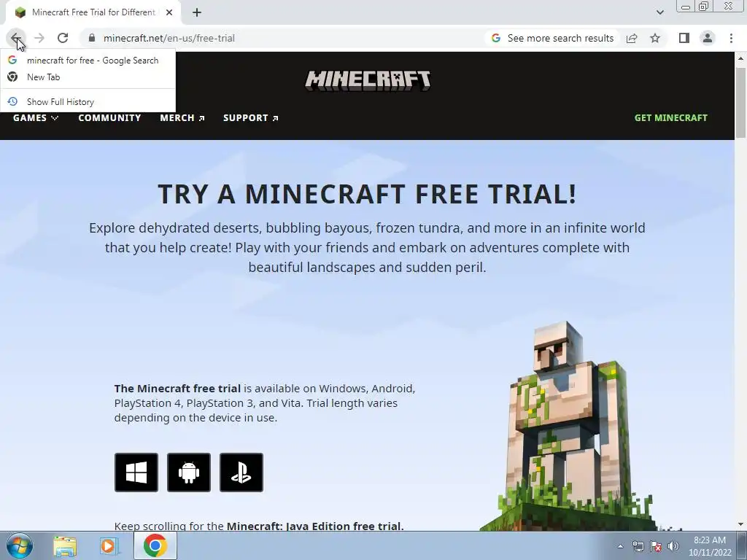This screenshot has height=560, width=747.
Task: Open Action Center flag icon
Action: tap(656, 546)
